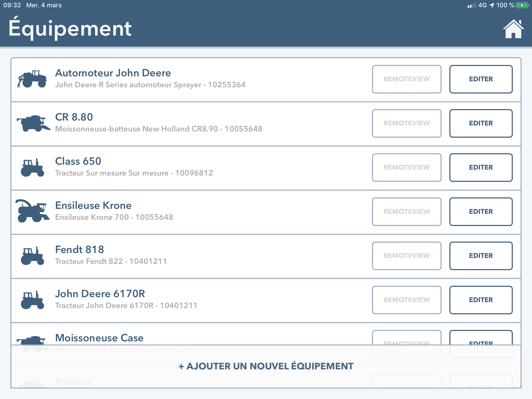Screen dimensions: 532x399
Task: Edit the Fendt 818 tractor
Action: pos(481,256)
